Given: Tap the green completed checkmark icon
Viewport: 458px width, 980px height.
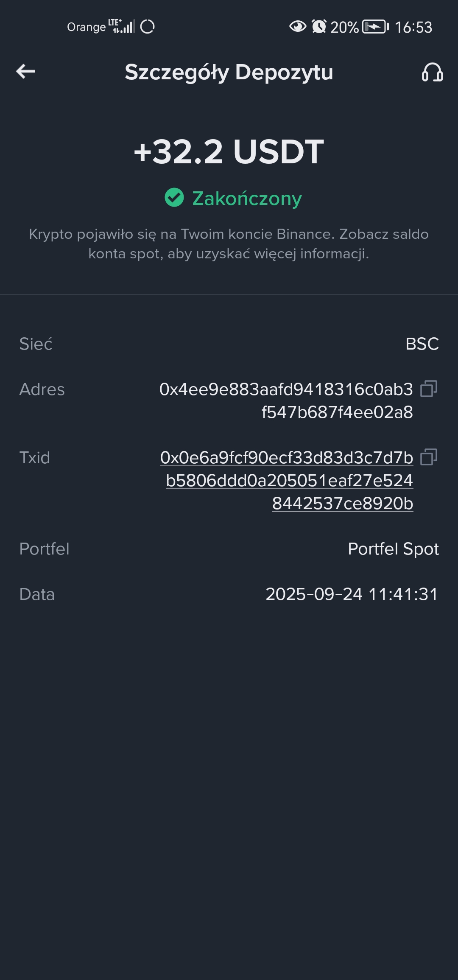Looking at the screenshot, I should coord(174,198).
